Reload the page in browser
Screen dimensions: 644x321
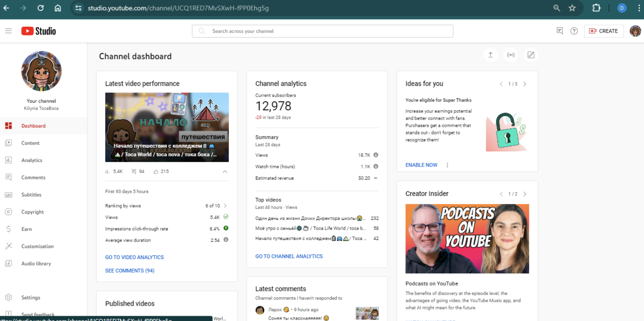click(x=41, y=8)
